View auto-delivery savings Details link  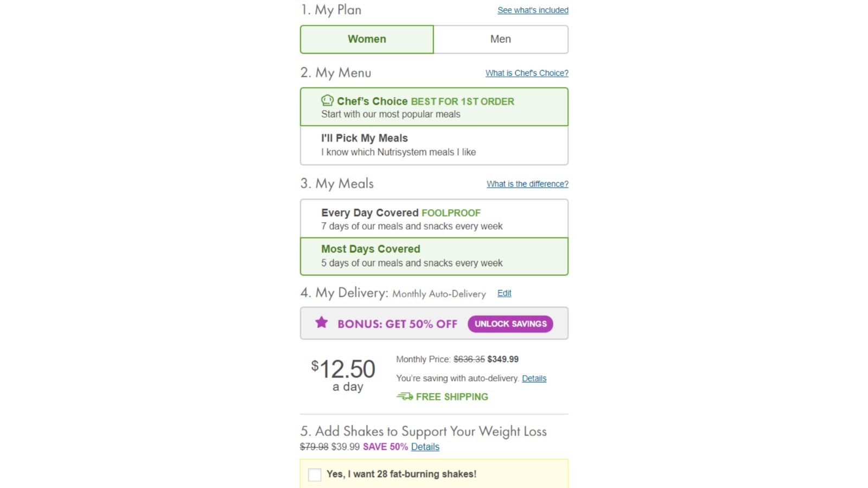coord(534,378)
